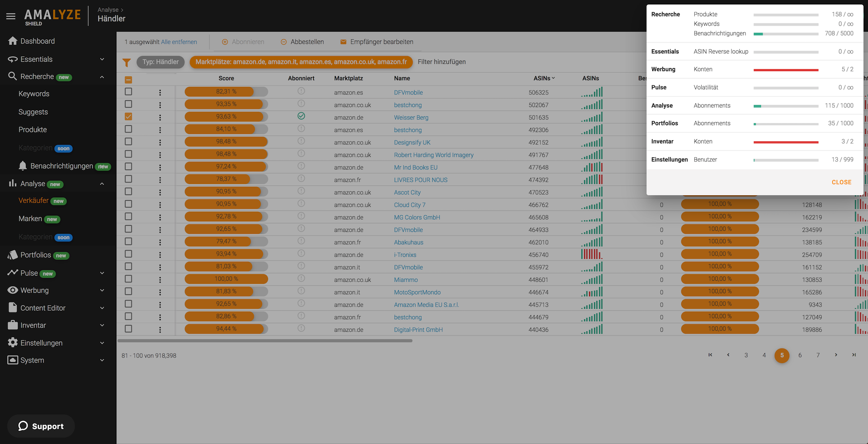This screenshot has height=444, width=868.
Task: Click the Typ: Händler filter chip
Action: coord(160,62)
